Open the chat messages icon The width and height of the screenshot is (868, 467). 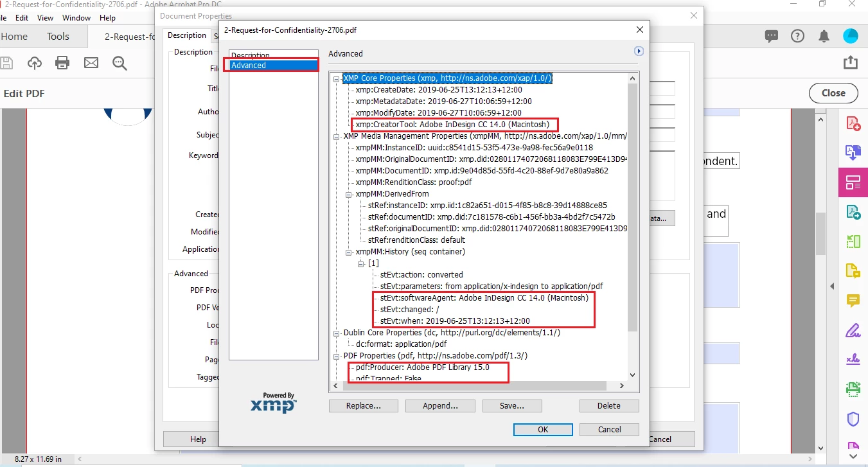pos(772,37)
